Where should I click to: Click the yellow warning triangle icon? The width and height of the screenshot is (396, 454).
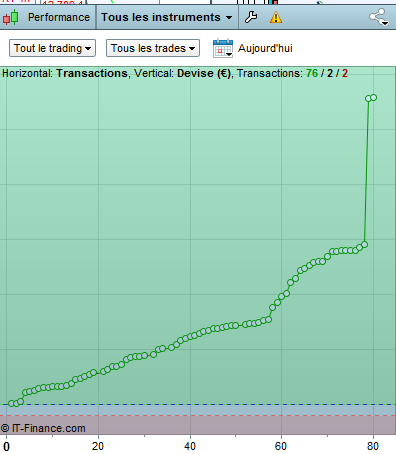[x=276, y=17]
